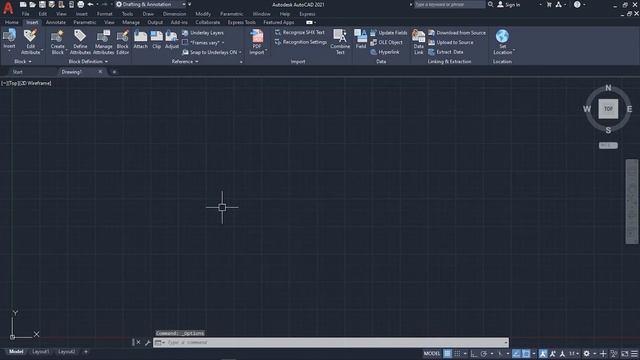Screen dimensions: 640x360
Task: Click the Edit Attribute tool
Action: pyautogui.click(x=31, y=41)
